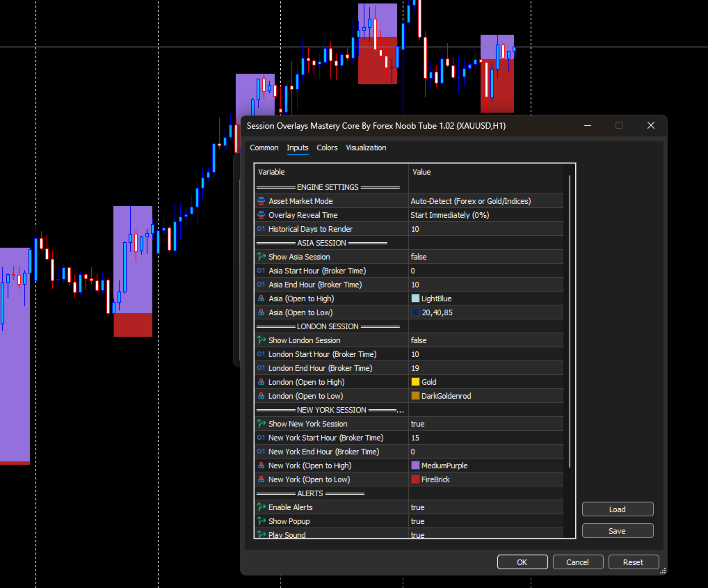Select the ALERTS separator row

pyautogui.click(x=409, y=493)
